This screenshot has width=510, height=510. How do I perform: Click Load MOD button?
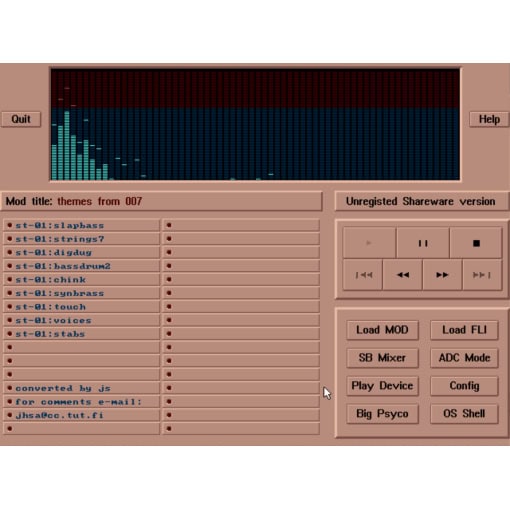point(382,330)
